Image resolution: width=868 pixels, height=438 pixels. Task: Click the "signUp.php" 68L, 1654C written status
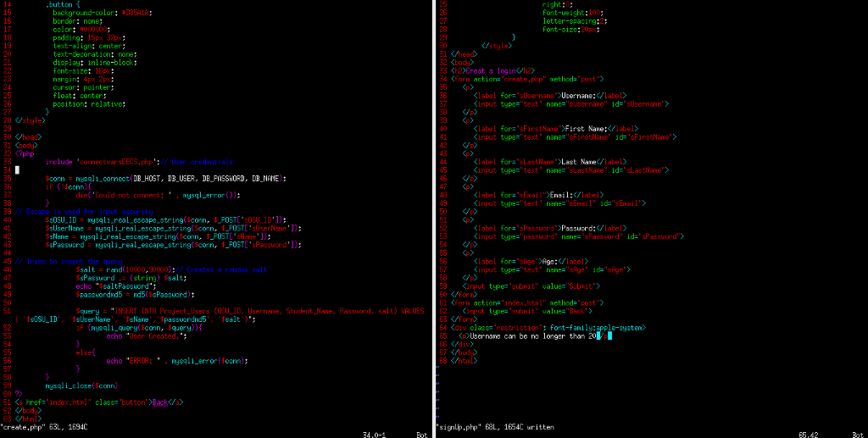click(495, 428)
